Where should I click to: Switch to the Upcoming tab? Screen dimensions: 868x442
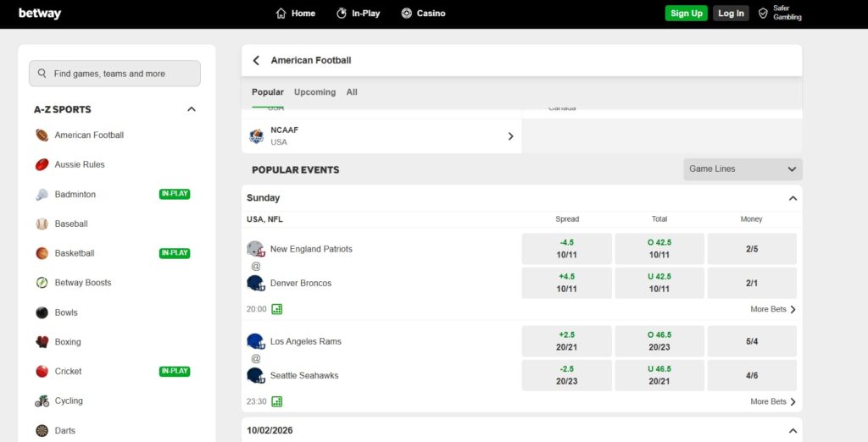tap(315, 92)
